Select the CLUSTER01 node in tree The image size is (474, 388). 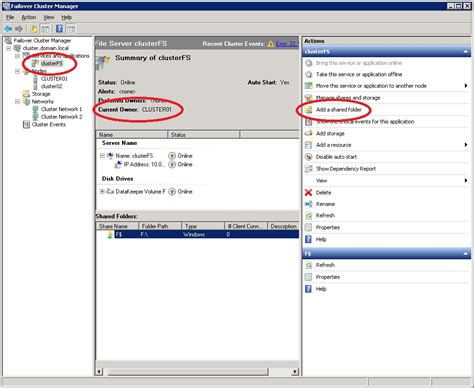click(x=54, y=79)
